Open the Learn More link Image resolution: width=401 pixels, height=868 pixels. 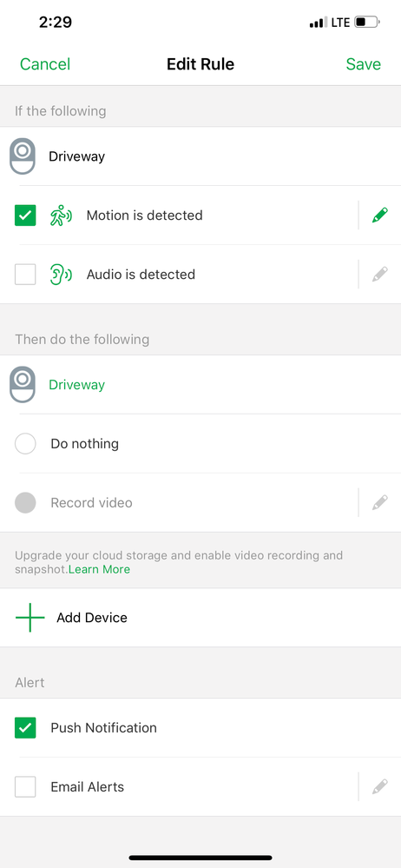[x=100, y=569]
